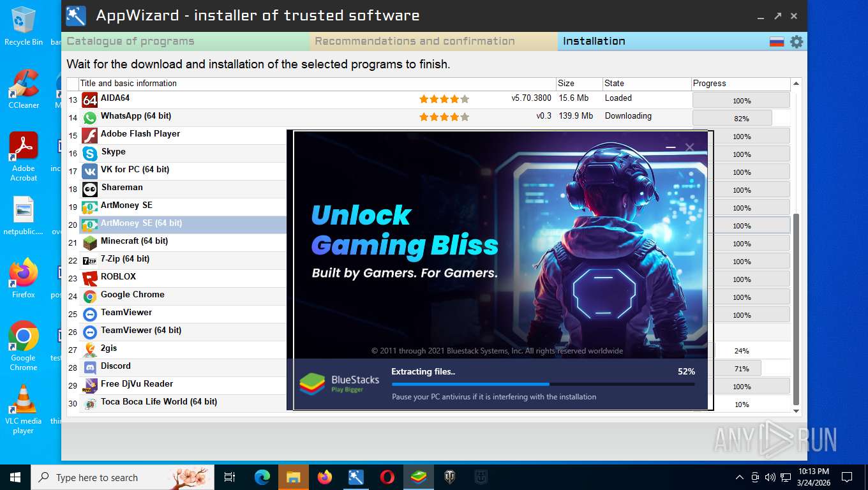Open Firefox desktop shortcut
Image resolution: width=868 pixels, height=490 pixels.
(24, 278)
